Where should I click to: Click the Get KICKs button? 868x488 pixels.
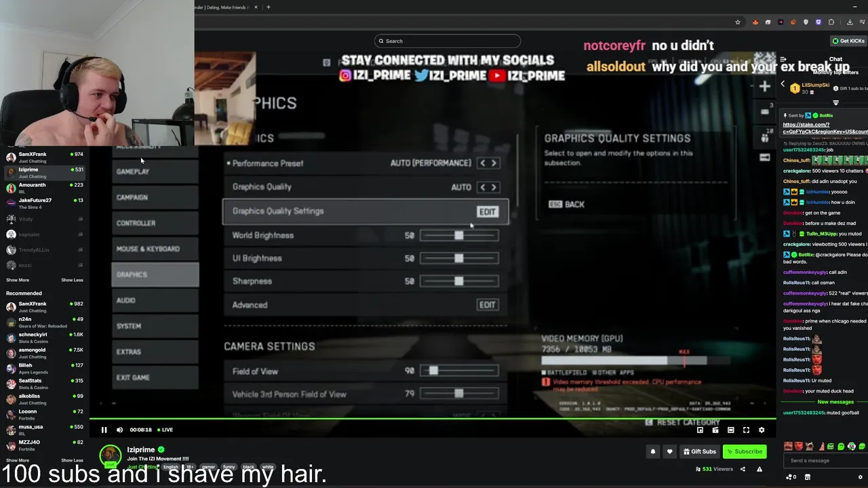point(849,41)
